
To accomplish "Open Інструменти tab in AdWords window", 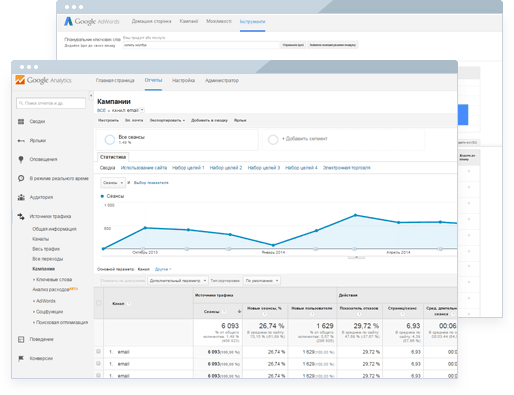I will 252,22.
